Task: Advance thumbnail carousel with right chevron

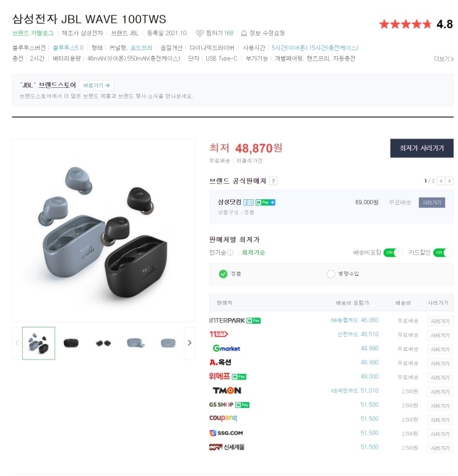Action: point(189,343)
